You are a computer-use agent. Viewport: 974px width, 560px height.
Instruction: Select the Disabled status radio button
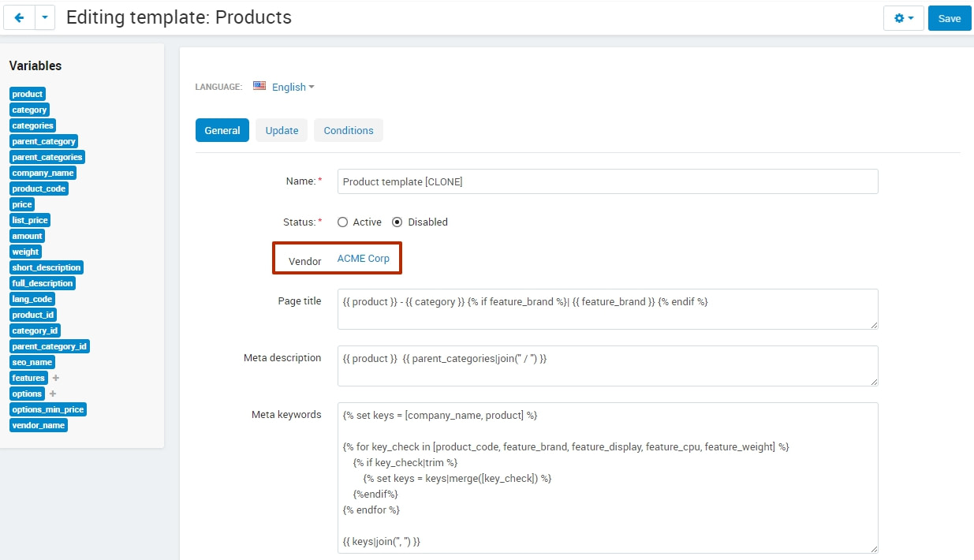pos(397,222)
